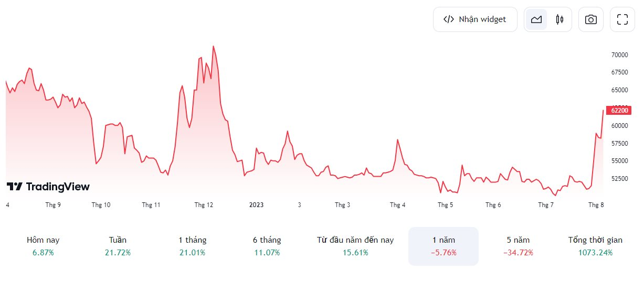Select the 5 năm time range

point(518,246)
